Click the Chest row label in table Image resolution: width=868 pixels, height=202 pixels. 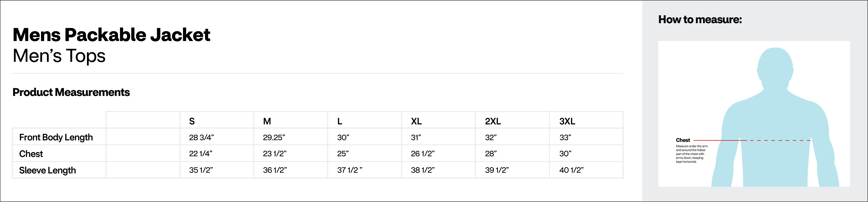coord(31,154)
